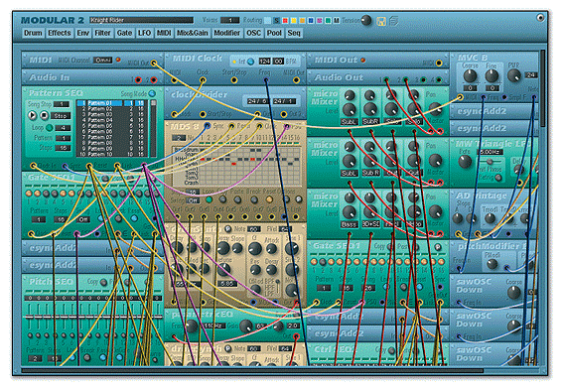
Task: Click the parametricEQ Out jack
Action: [x=296, y=336]
